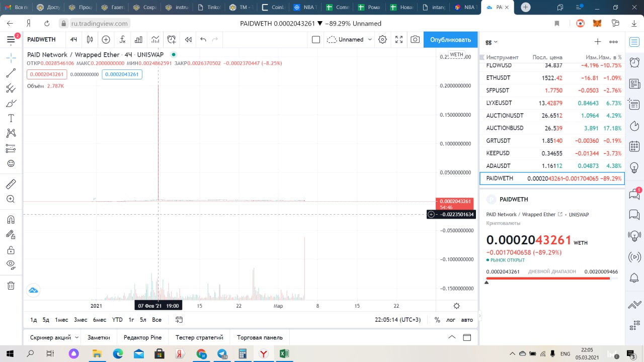
Task: Click the PAIDWETH symbol search field
Action: (x=42, y=40)
